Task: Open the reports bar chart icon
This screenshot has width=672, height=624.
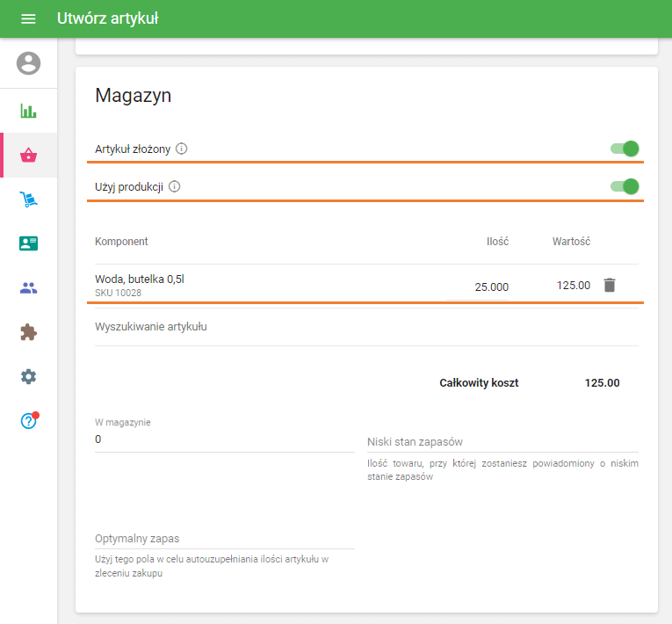Action: 29,111
